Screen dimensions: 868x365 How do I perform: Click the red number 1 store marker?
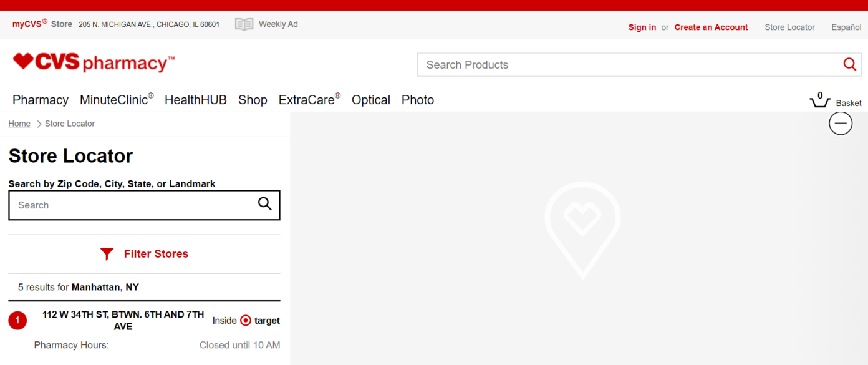pos(17,321)
